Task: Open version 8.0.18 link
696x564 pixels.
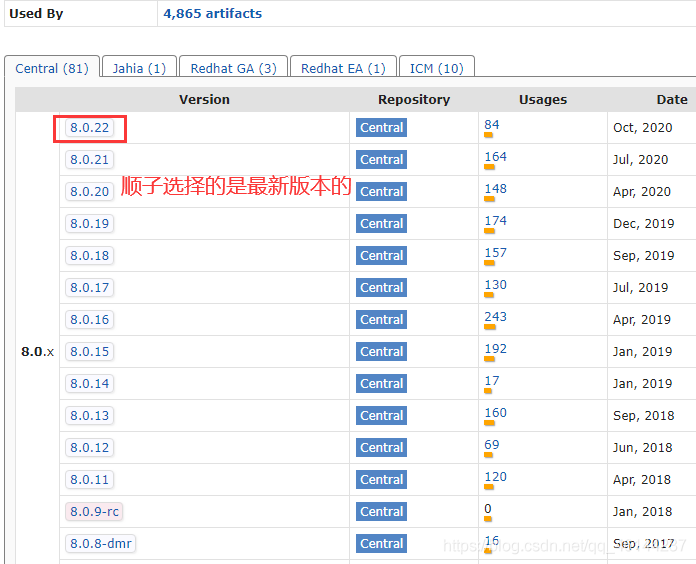Action: (89, 256)
